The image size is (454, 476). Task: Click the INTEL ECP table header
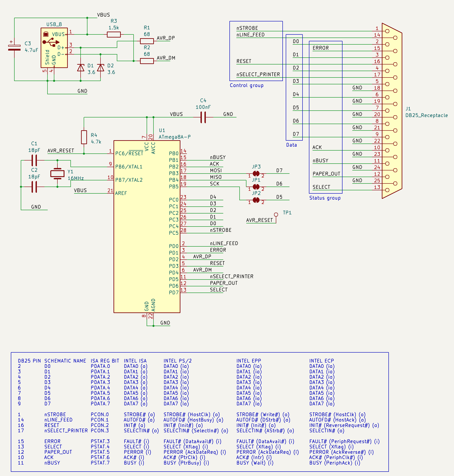(x=321, y=361)
